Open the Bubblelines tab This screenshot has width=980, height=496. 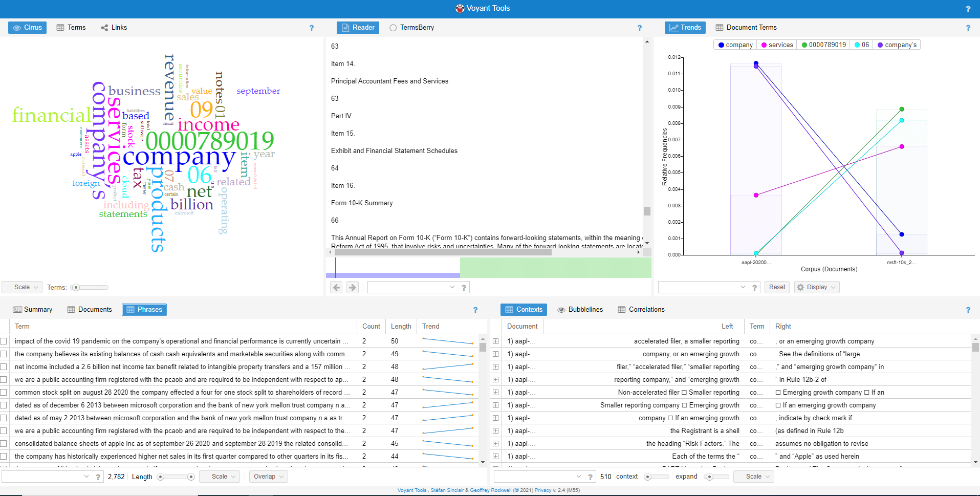click(x=580, y=310)
